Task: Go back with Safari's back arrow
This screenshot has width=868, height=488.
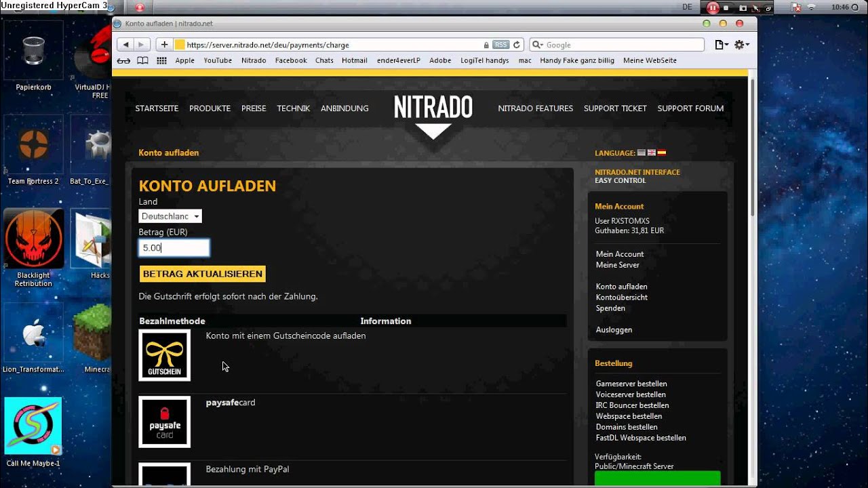Action: pyautogui.click(x=125, y=45)
